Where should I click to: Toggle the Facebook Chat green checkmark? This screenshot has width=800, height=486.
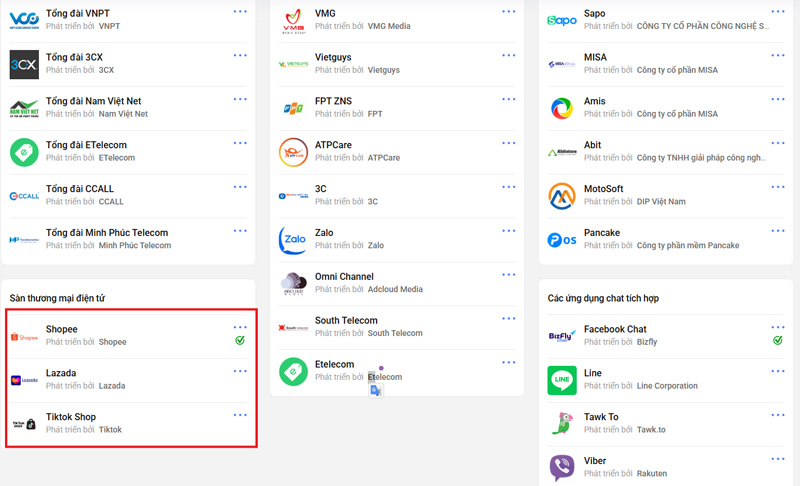point(777,341)
